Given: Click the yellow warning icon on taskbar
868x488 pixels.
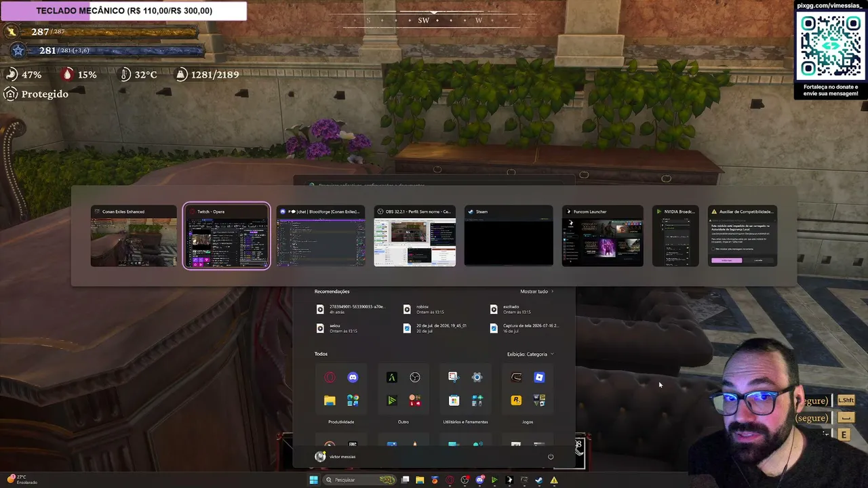Looking at the screenshot, I should pyautogui.click(x=554, y=480).
